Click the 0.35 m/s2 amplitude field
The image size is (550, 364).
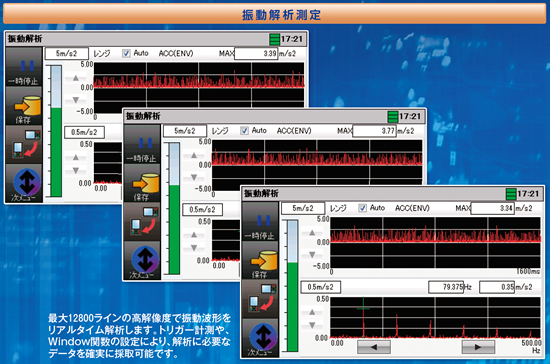[497, 287]
